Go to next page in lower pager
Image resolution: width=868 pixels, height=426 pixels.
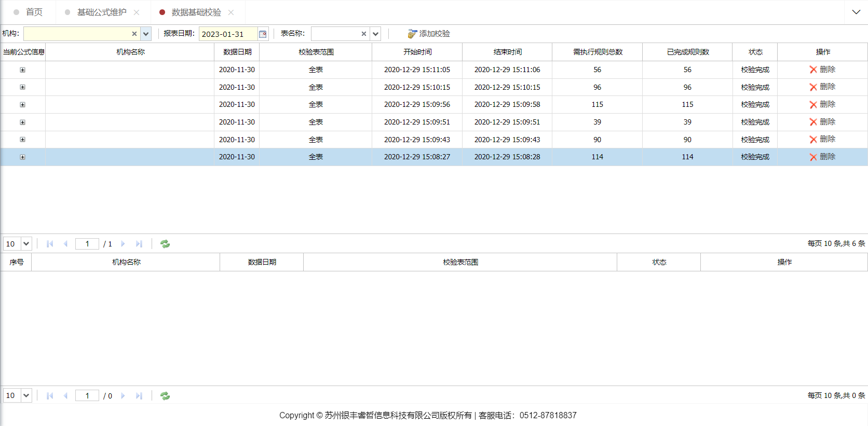pyautogui.click(x=123, y=396)
